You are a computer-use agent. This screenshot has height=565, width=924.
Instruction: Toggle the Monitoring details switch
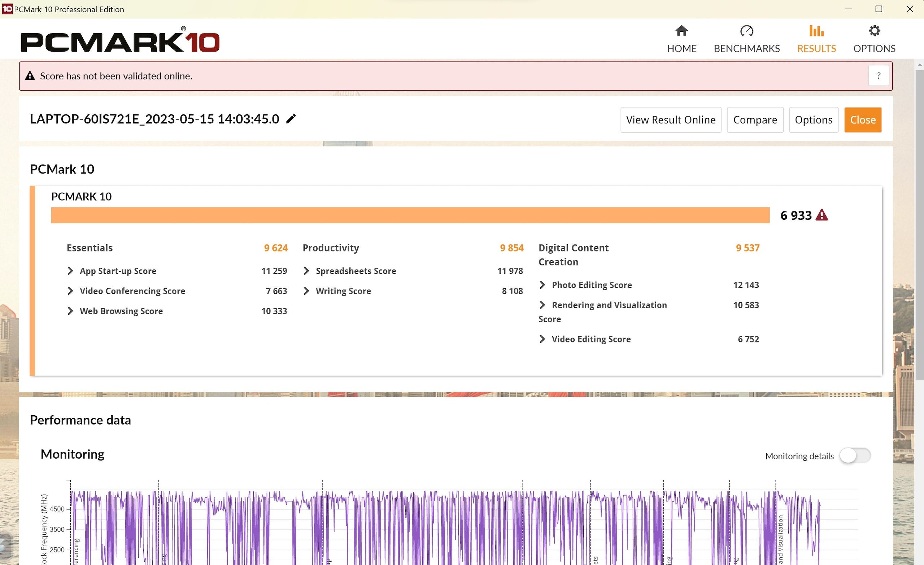pyautogui.click(x=855, y=456)
